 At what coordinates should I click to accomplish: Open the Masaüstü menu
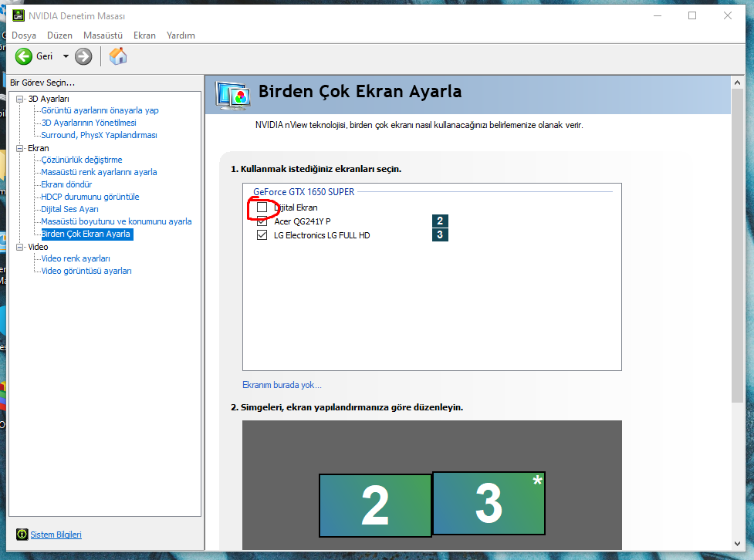point(103,35)
